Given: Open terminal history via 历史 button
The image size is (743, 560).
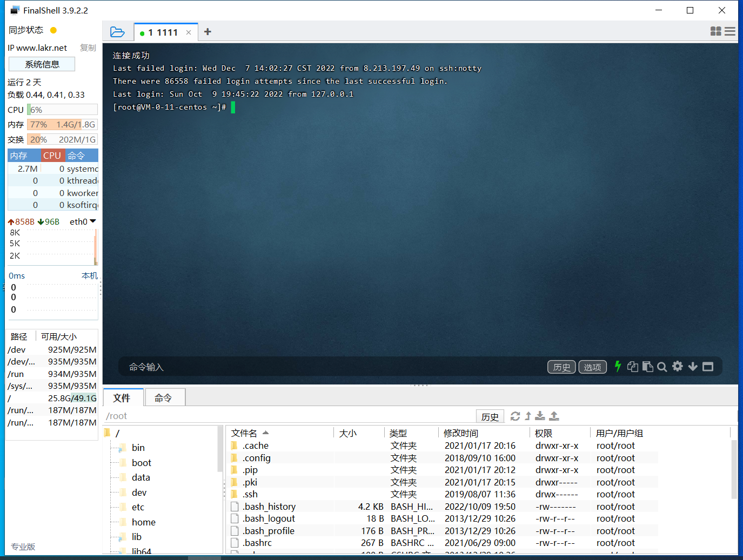Looking at the screenshot, I should (x=561, y=367).
